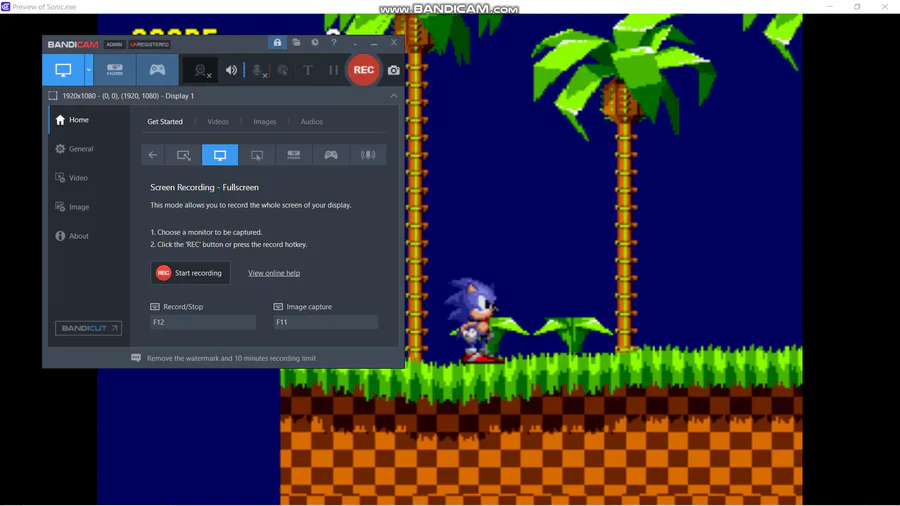
Task: Open the View online help link
Action: pyautogui.click(x=274, y=273)
